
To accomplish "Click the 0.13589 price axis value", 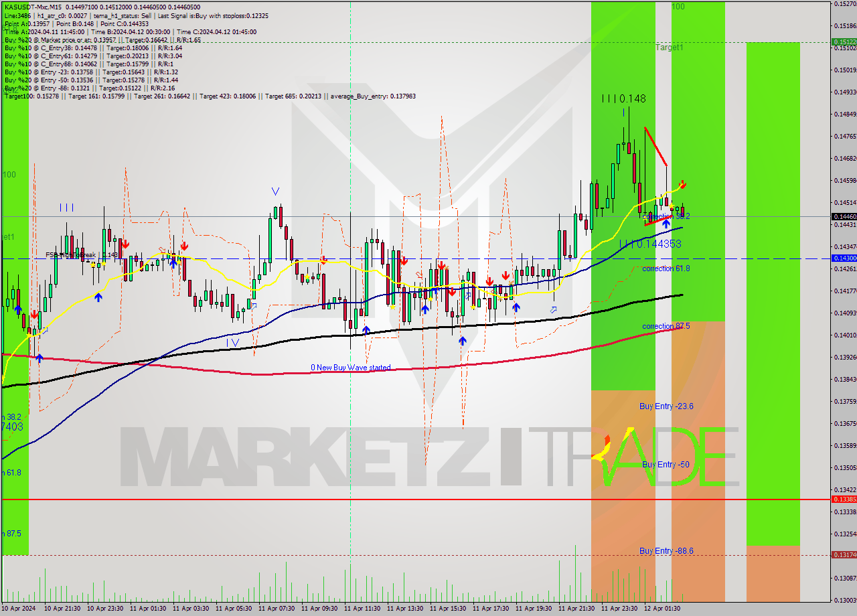I will click(x=845, y=445).
